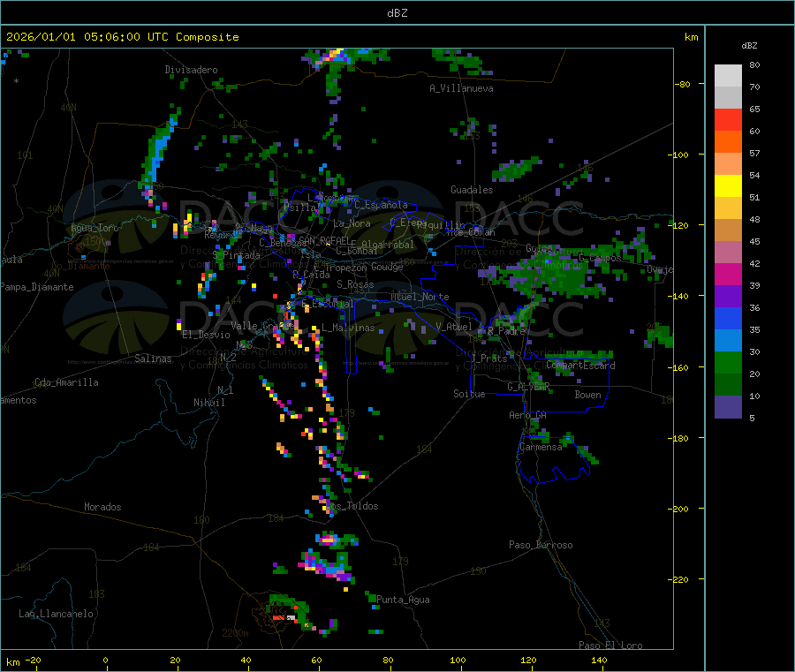This screenshot has width=795, height=672.
Task: Click the bright green 20–30 dBZ swatch
Action: click(x=728, y=363)
